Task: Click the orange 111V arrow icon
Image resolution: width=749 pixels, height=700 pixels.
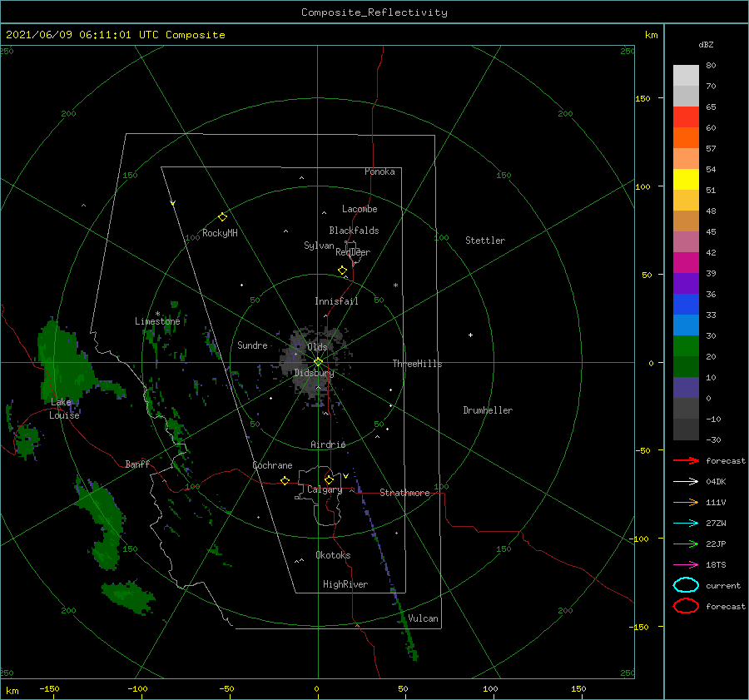Action: pyautogui.click(x=686, y=502)
